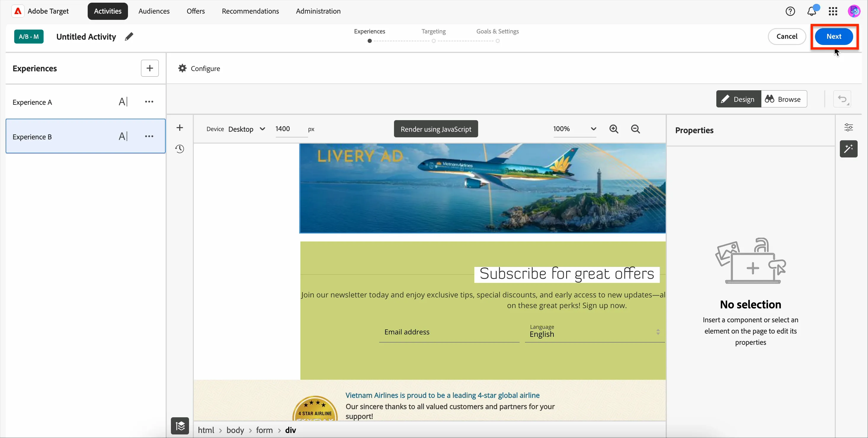Open the modifications history clock icon

click(x=180, y=149)
